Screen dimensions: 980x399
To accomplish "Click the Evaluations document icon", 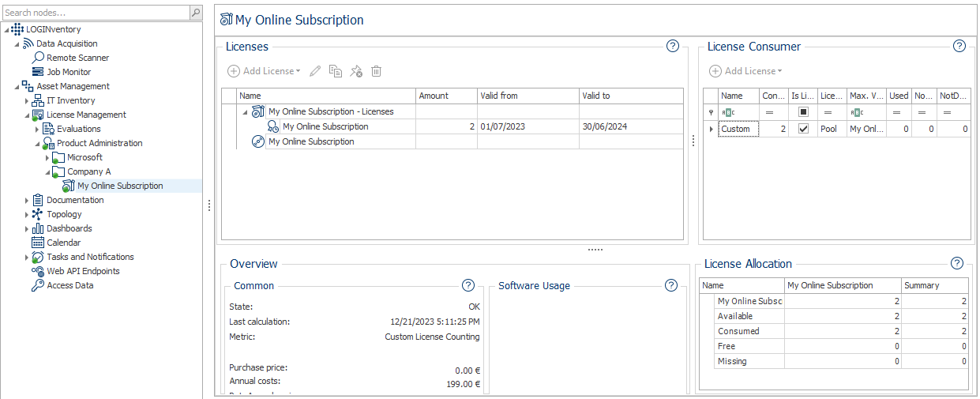I will click(48, 129).
